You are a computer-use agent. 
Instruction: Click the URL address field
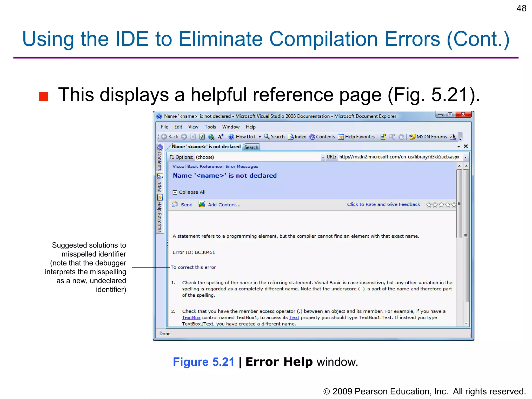pyautogui.click(x=400, y=157)
